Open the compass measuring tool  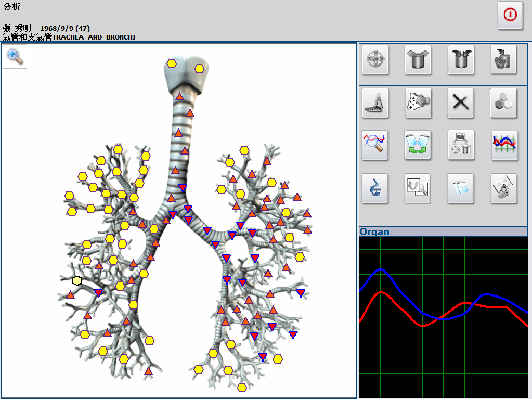tap(375, 102)
